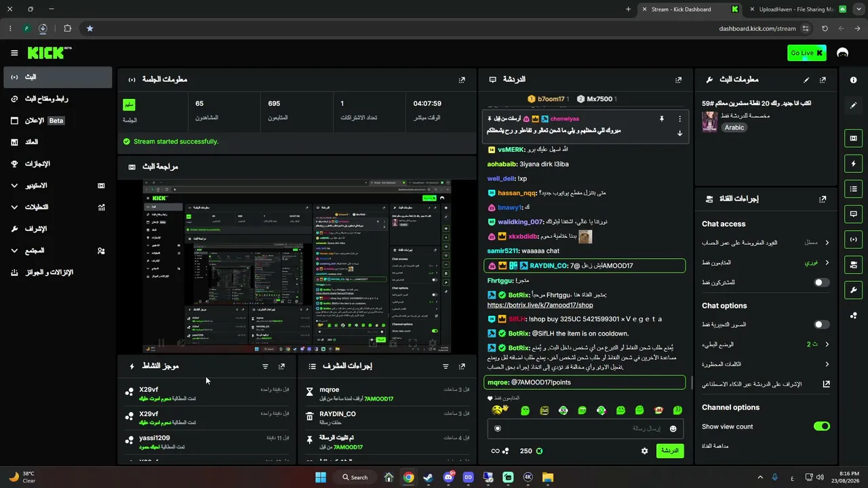Expand the Analytics menu (التحليلات)

tap(58, 207)
